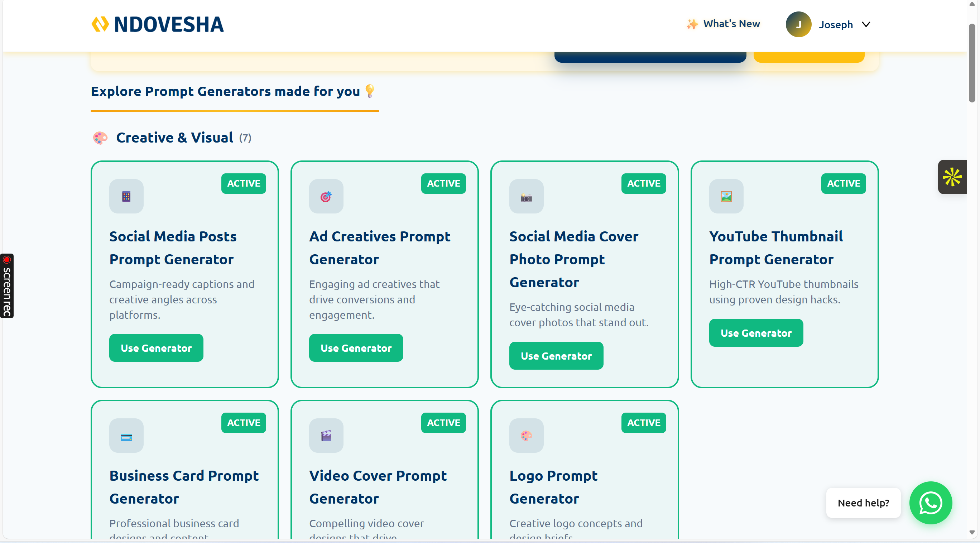Click the Social Media Posts grid icon
This screenshot has height=543, width=980.
point(126,196)
